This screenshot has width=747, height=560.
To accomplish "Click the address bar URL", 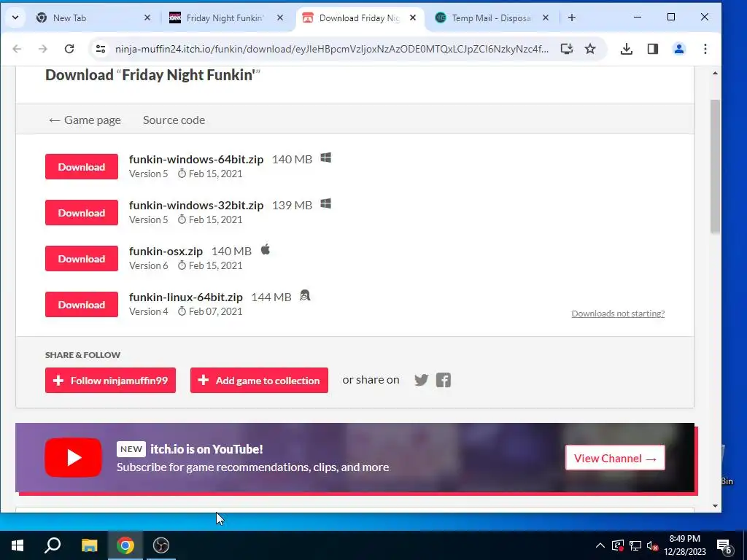I will pyautogui.click(x=332, y=49).
